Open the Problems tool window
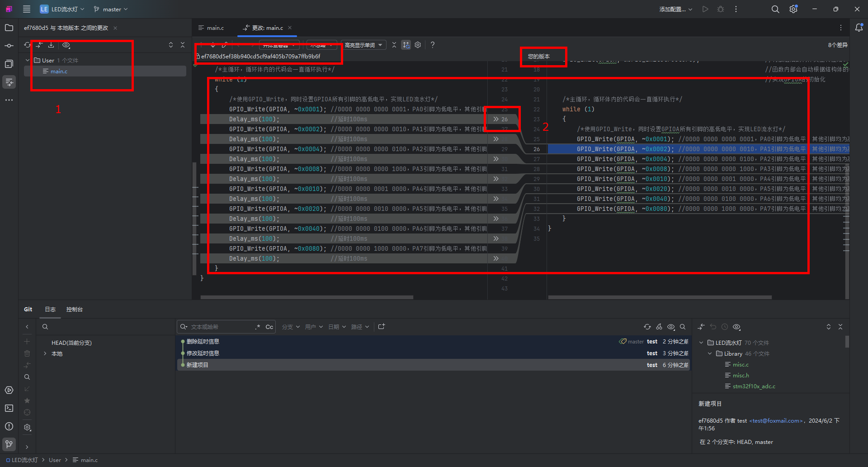The width and height of the screenshot is (868, 467). [9, 426]
